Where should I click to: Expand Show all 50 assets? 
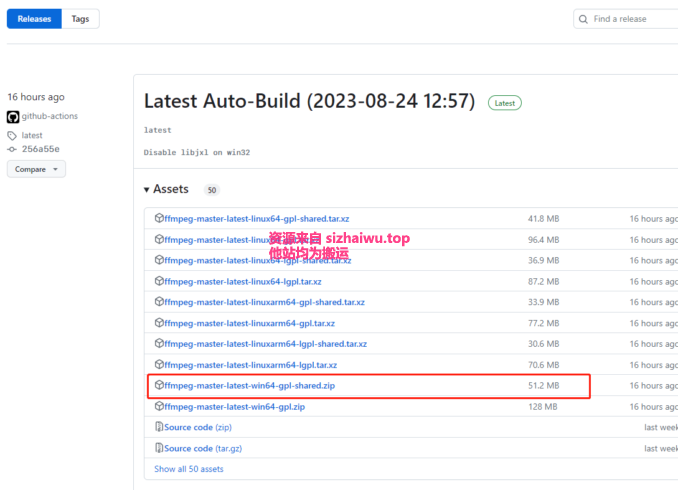(x=189, y=469)
